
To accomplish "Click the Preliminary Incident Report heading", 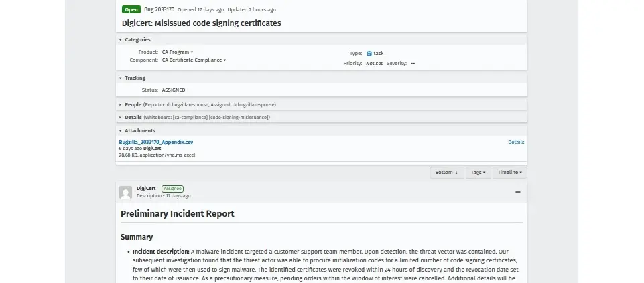I will 178,213.
